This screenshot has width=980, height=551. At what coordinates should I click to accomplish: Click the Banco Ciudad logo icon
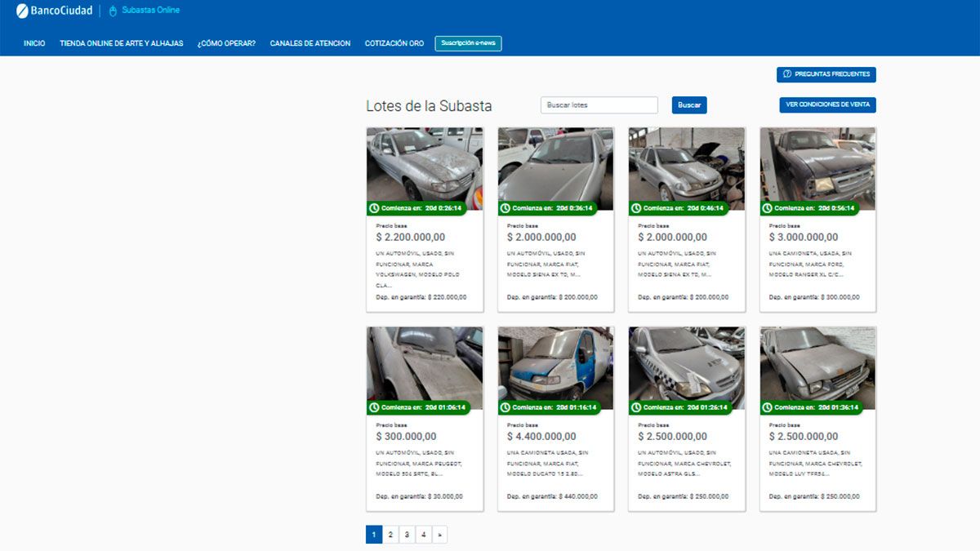pyautogui.click(x=24, y=11)
